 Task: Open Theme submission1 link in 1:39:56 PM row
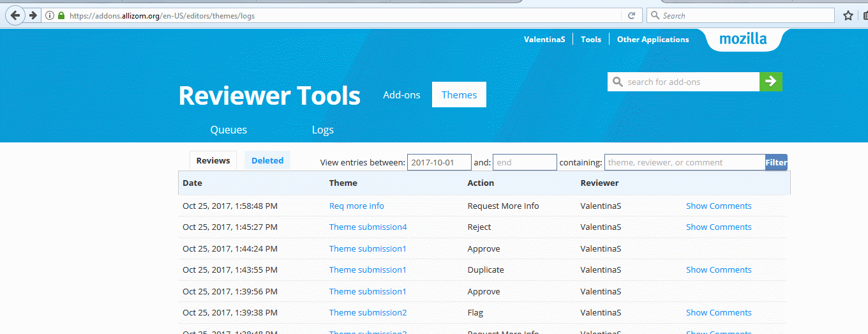[x=368, y=291]
